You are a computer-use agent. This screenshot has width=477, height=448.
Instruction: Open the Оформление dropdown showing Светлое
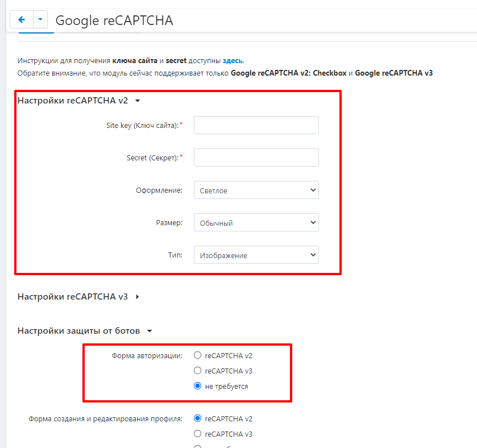click(x=256, y=190)
